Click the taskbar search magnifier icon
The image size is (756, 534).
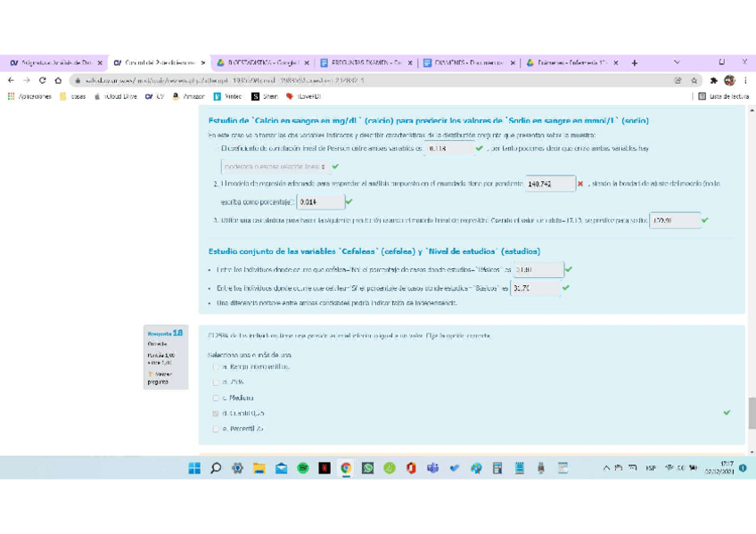[216, 468]
